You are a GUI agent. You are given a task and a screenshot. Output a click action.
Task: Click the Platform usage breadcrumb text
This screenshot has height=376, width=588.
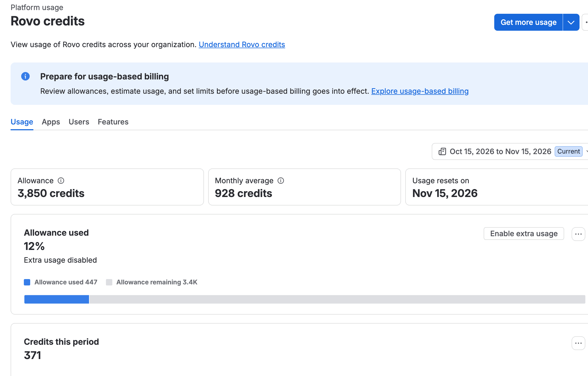tap(37, 7)
